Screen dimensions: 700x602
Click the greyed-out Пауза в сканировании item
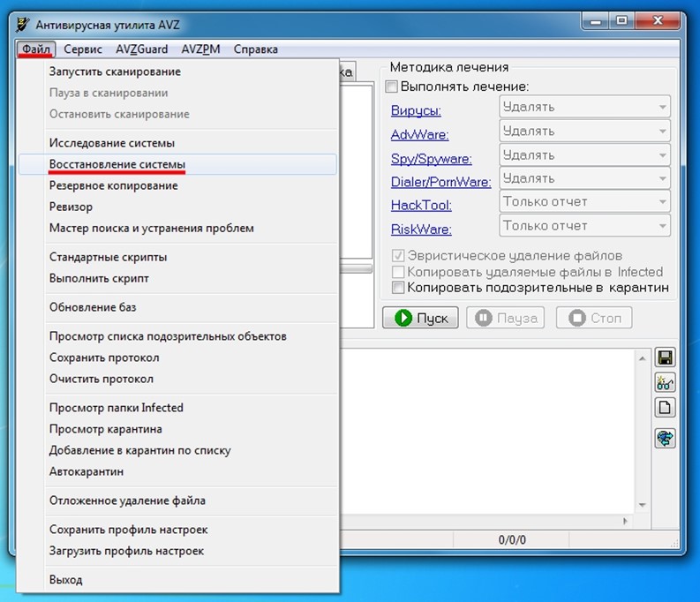177,93
